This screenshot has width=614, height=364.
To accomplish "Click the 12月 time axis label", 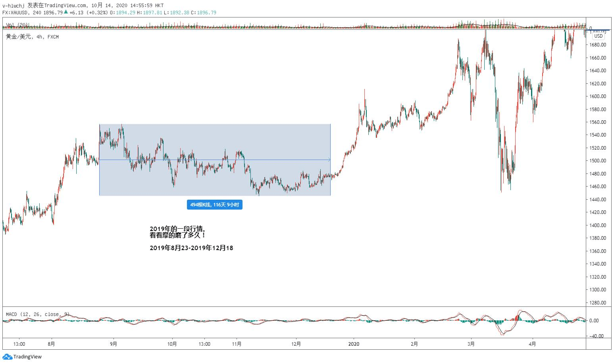I will 296,344.
